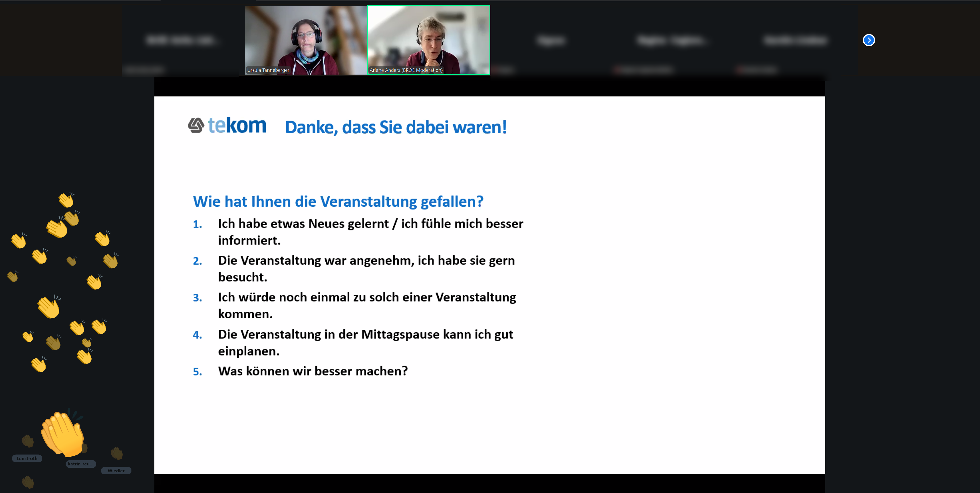Click the blue next-participants arrow
Image resolution: width=980 pixels, height=493 pixels.
tap(868, 40)
